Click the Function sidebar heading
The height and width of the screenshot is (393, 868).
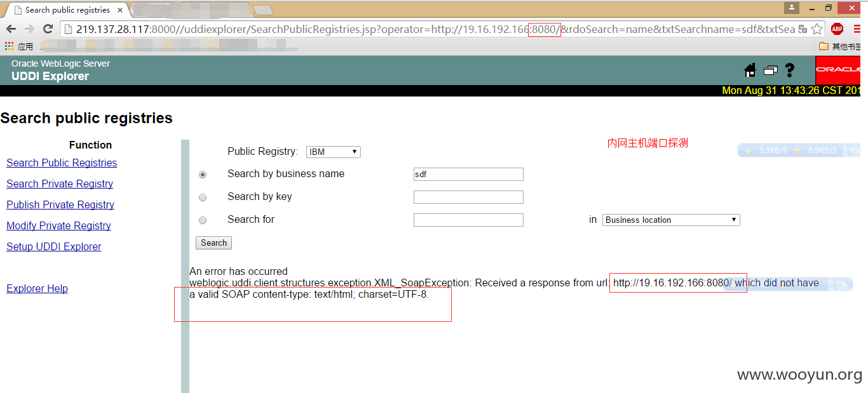(x=90, y=145)
